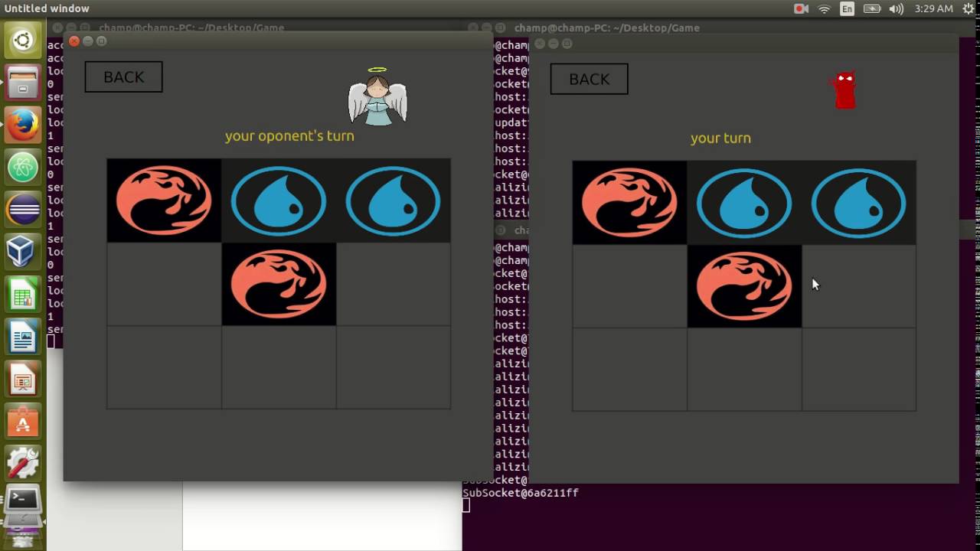Open Atom editor from launcher
980x551 pixels.
coord(23,166)
